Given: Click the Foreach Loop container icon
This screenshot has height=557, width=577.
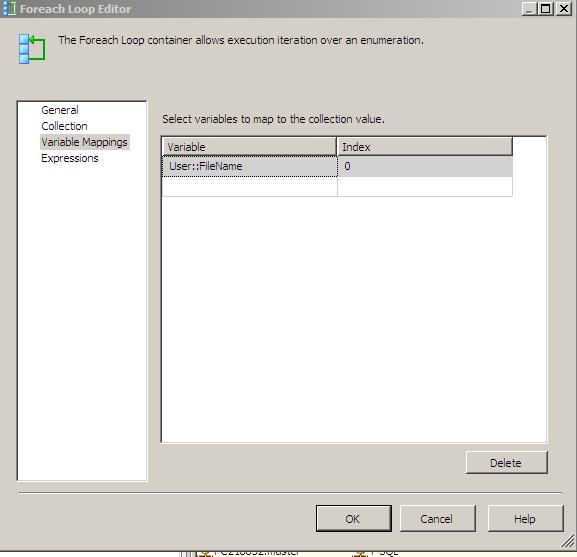Looking at the screenshot, I should tap(32, 49).
